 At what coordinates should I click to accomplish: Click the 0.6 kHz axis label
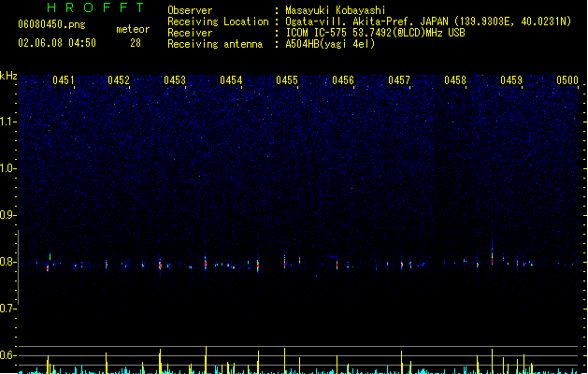tap(7, 355)
